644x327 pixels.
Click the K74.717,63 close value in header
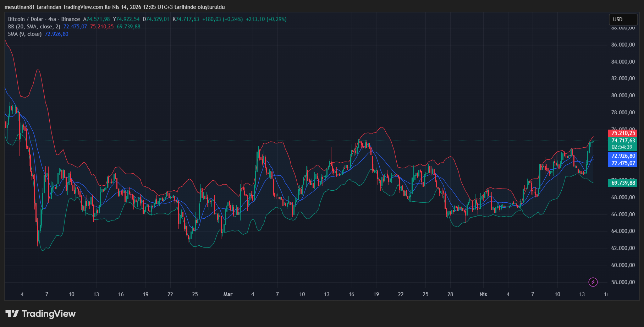pyautogui.click(x=186, y=19)
